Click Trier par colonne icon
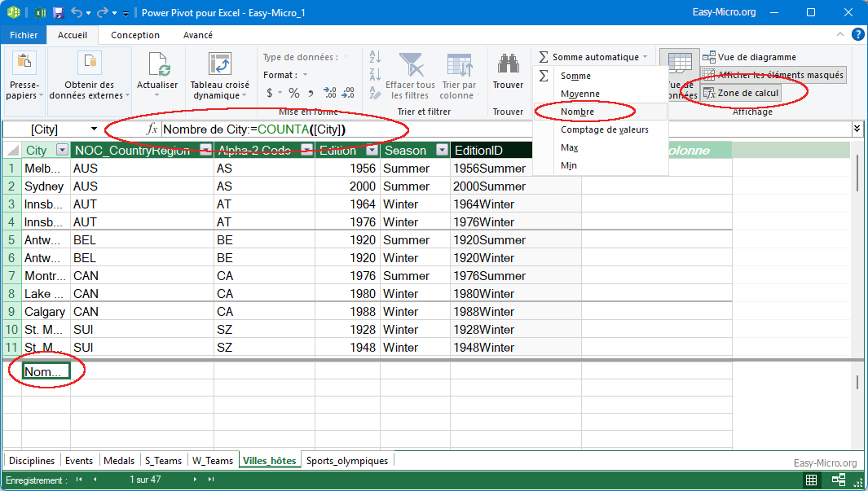 coord(459,66)
